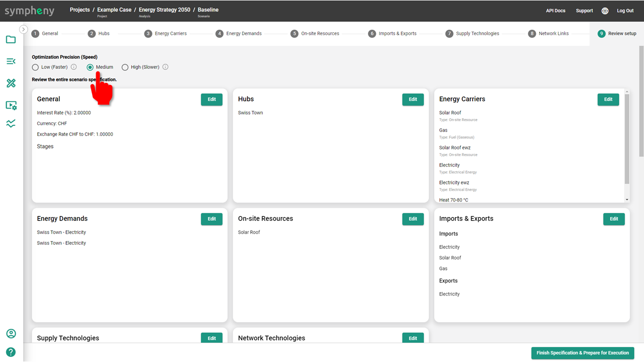Click the globe language icon

click(x=605, y=11)
